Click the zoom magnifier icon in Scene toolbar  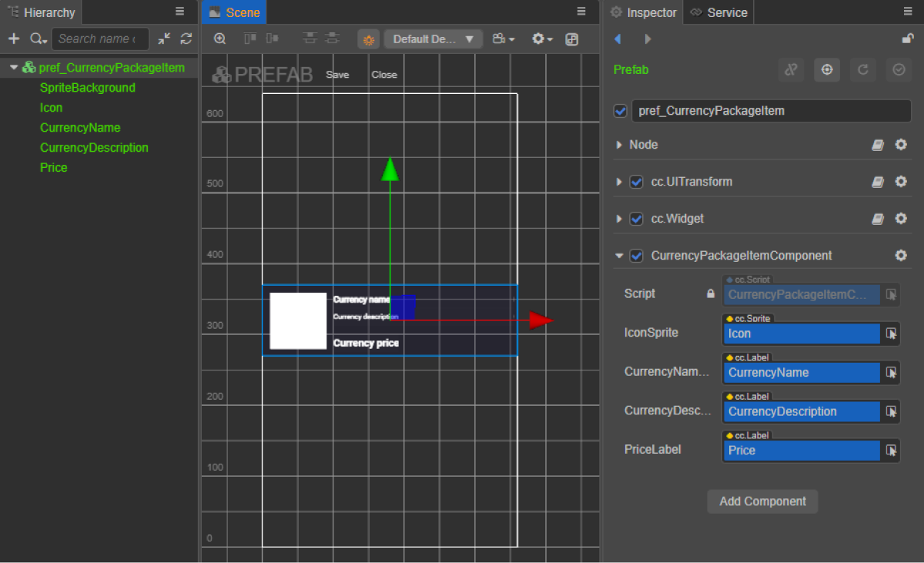point(220,39)
